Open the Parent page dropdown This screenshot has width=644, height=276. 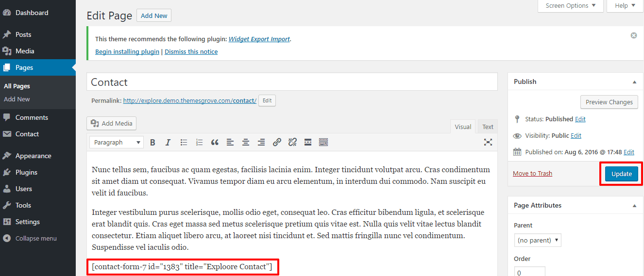(538, 240)
